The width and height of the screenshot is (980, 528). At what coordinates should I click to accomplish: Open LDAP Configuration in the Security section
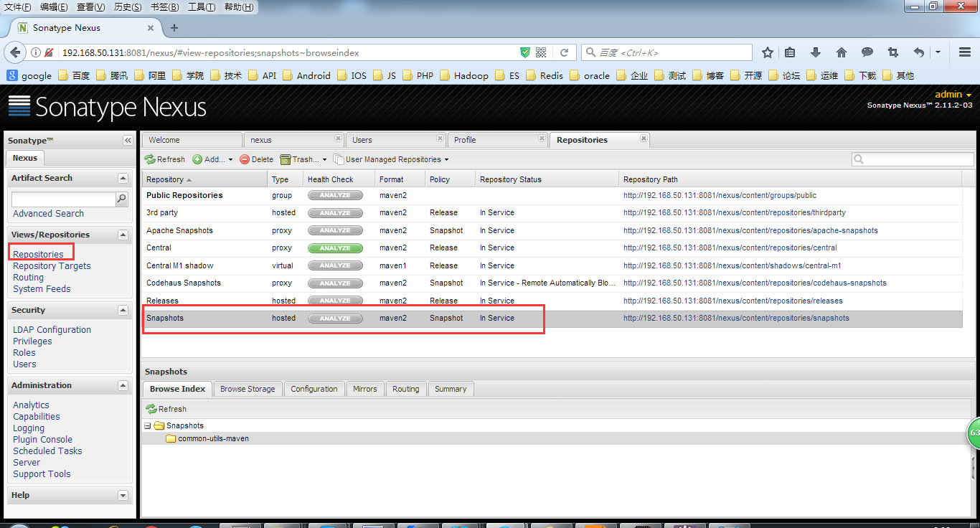(x=52, y=330)
